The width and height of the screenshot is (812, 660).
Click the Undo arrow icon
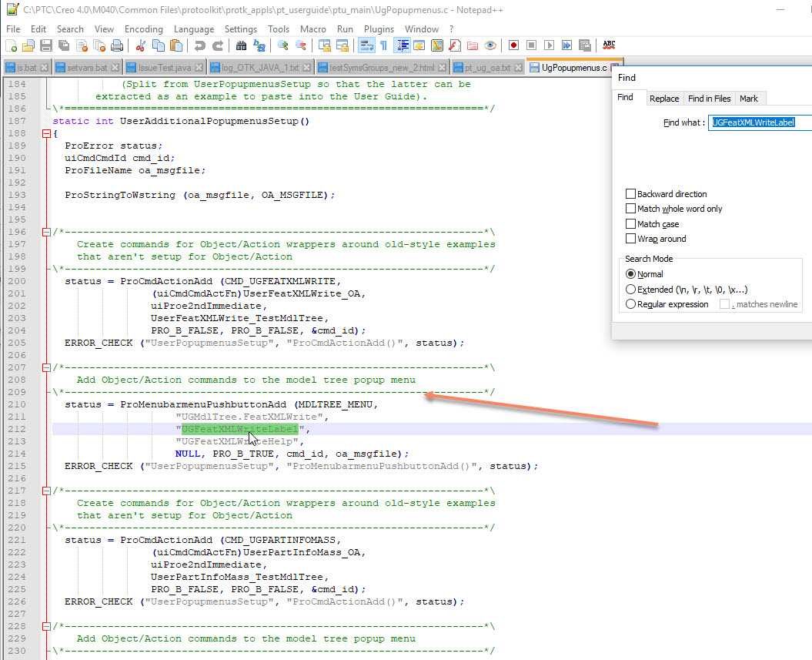tap(200, 46)
